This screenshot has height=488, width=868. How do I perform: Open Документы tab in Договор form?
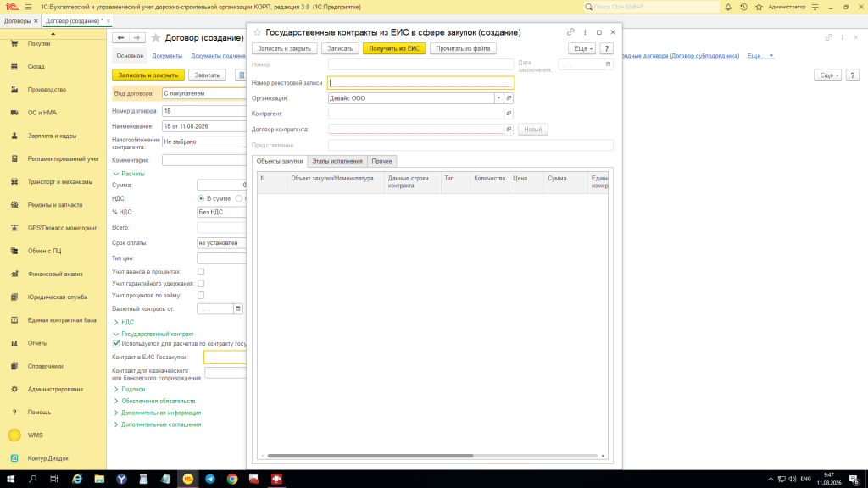coord(167,56)
